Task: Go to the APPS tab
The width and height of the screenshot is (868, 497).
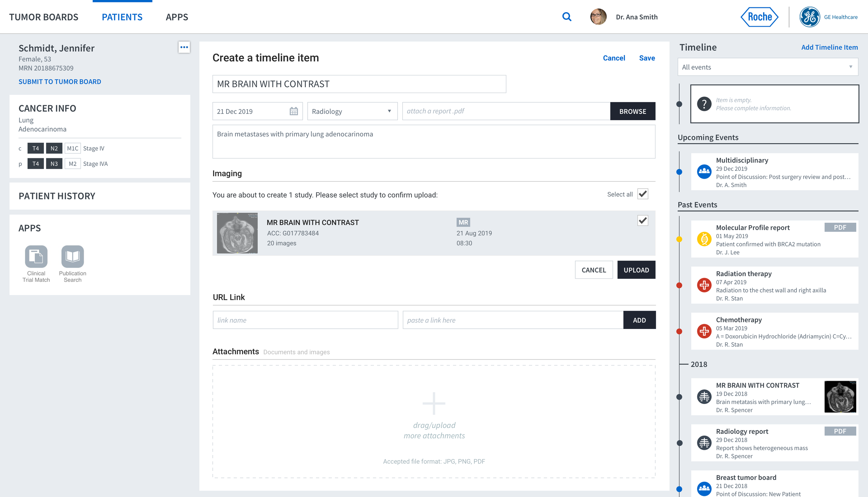Action: point(177,17)
